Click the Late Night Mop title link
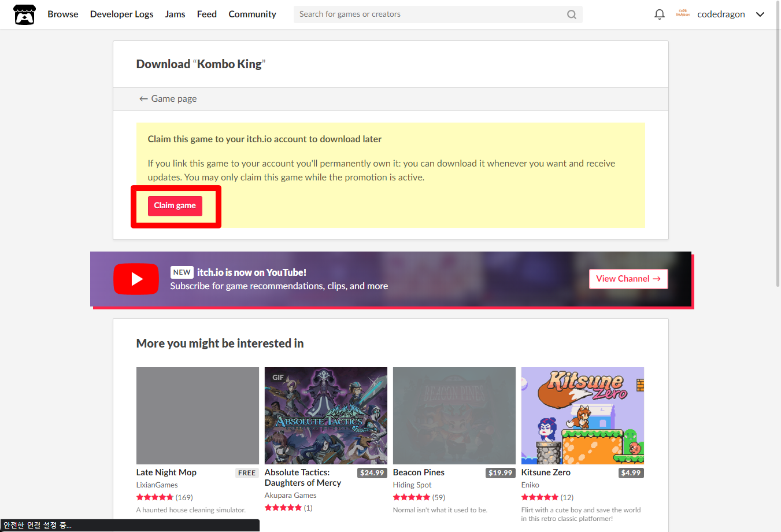This screenshot has width=781, height=532. click(x=166, y=472)
